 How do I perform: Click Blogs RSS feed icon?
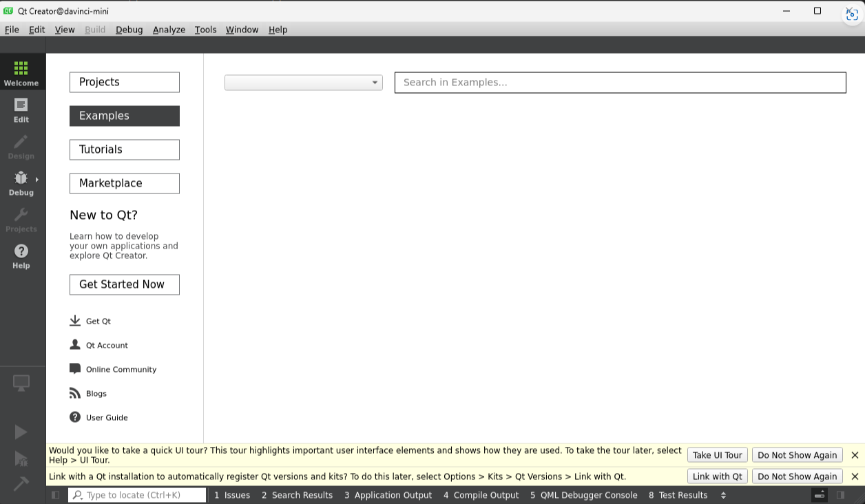point(75,393)
